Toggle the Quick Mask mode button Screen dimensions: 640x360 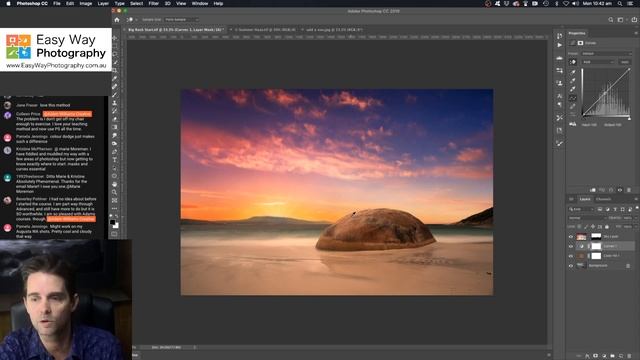point(114,234)
